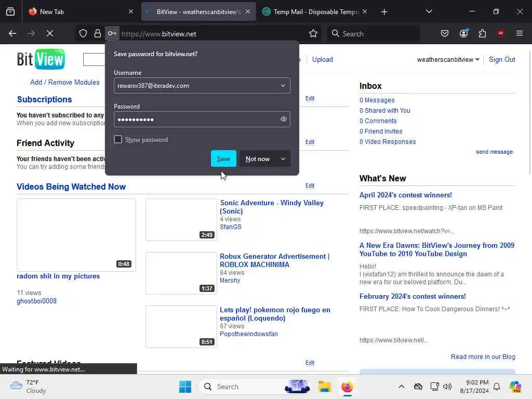This screenshot has height=399, width=532.
Task: Open the Robux Generator Advertisement video title
Action: [274, 261]
